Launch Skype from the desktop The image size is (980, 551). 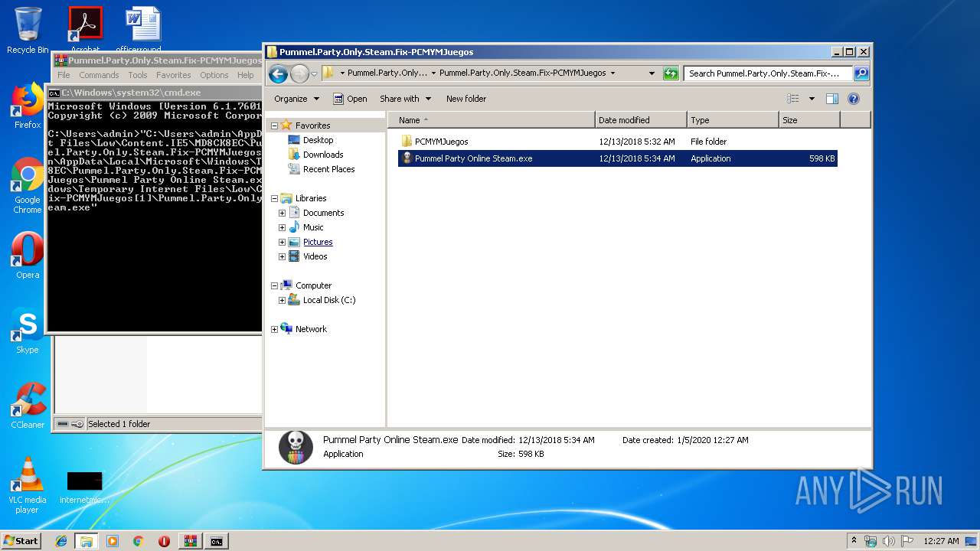(x=28, y=331)
